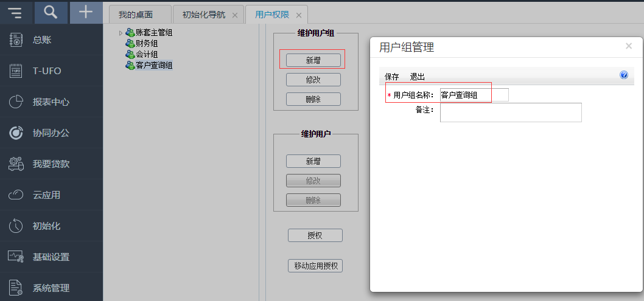Click the 用户组名称 input field

point(474,95)
